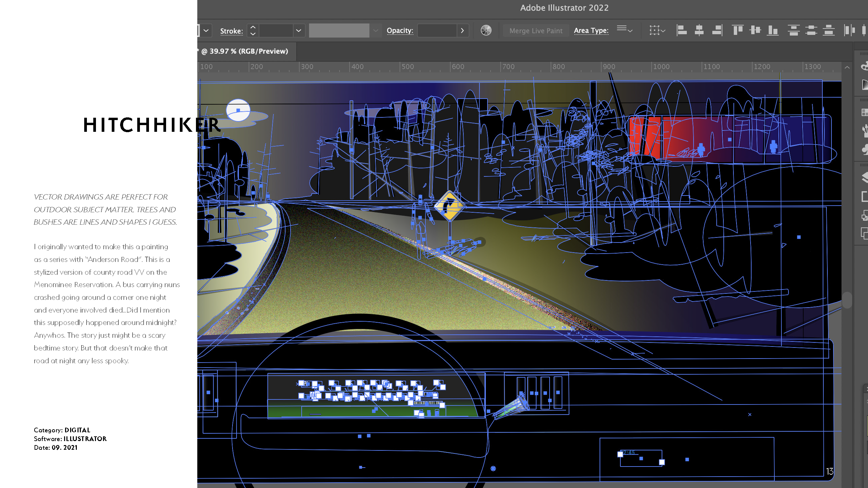
Task: Click the 500 mark on the ruler
Action: 407,67
